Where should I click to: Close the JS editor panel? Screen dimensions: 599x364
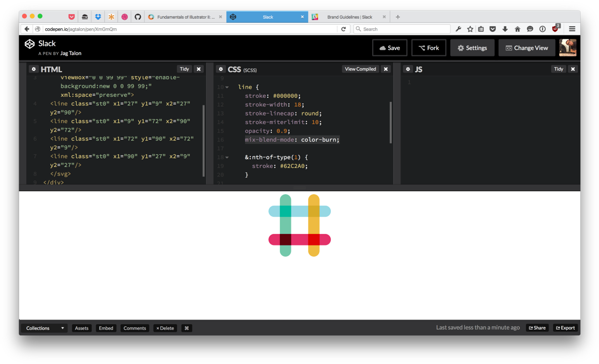(573, 69)
